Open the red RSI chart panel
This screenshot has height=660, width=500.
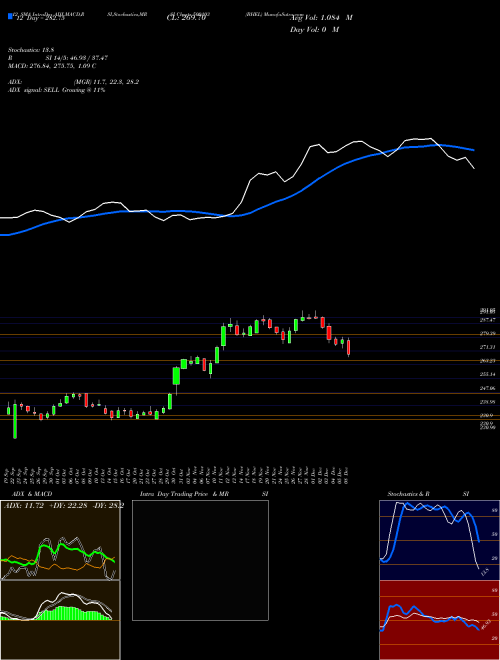click(439, 620)
